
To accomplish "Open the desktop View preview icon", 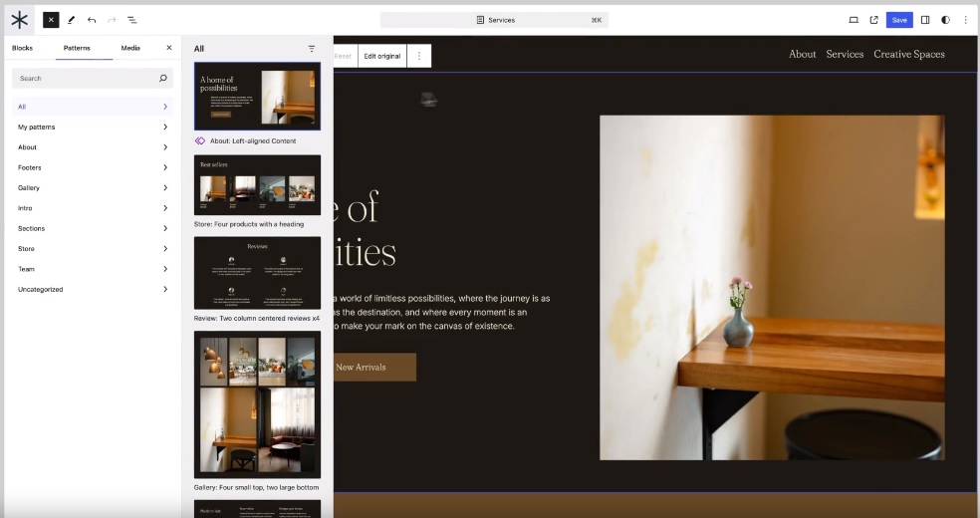I will coord(854,20).
